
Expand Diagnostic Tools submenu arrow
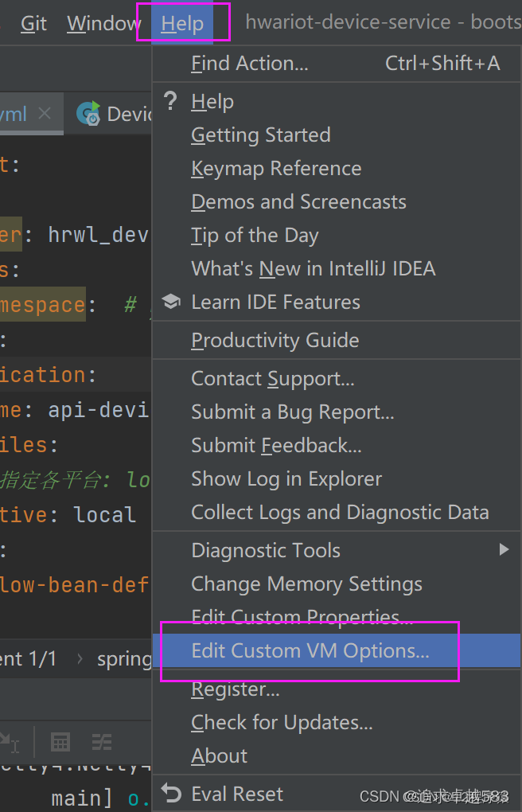pos(504,549)
